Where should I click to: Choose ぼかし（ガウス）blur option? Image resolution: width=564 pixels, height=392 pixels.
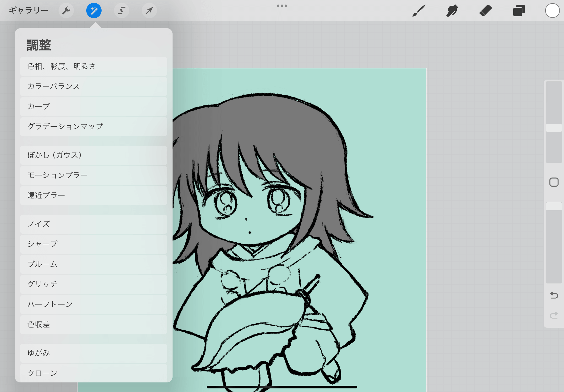tap(93, 155)
